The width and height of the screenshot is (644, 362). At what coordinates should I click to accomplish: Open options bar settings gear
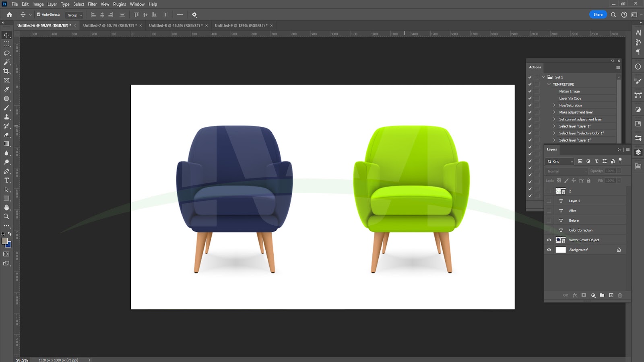(x=194, y=14)
